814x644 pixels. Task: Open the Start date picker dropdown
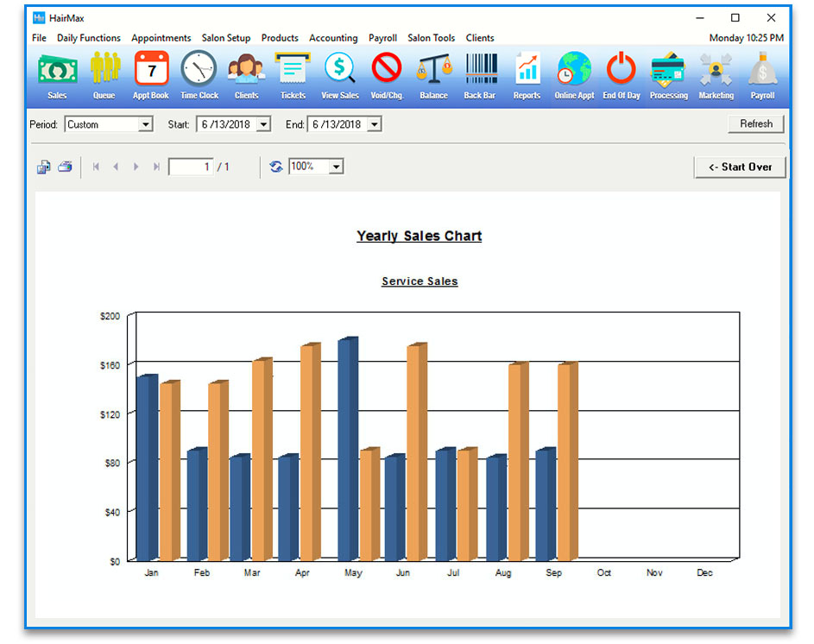pos(263,124)
